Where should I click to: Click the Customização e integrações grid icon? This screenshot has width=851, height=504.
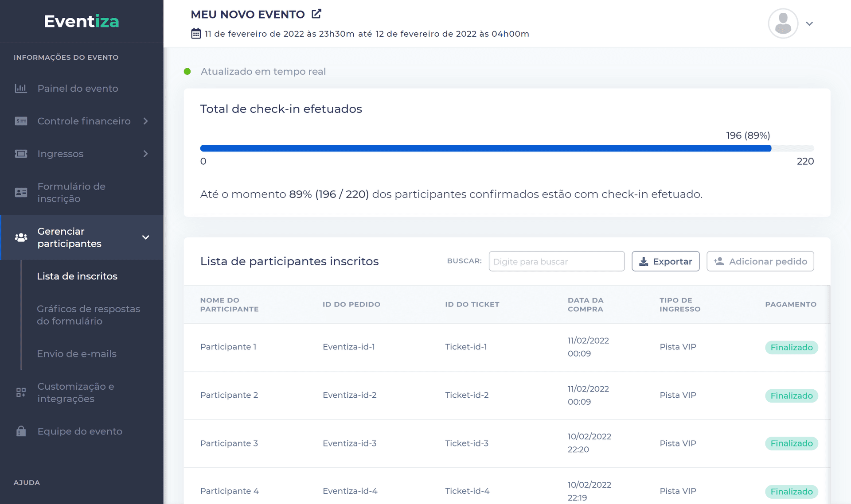tap(21, 392)
